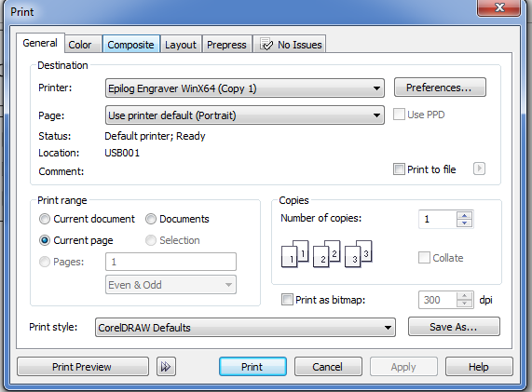Click the Preferences... button
This screenshot has width=532, height=392.
point(440,88)
